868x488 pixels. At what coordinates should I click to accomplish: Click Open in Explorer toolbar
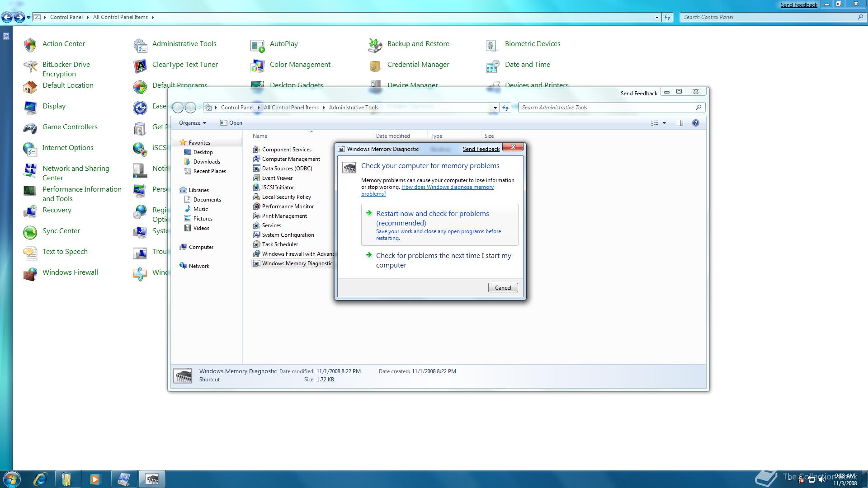pyautogui.click(x=231, y=123)
